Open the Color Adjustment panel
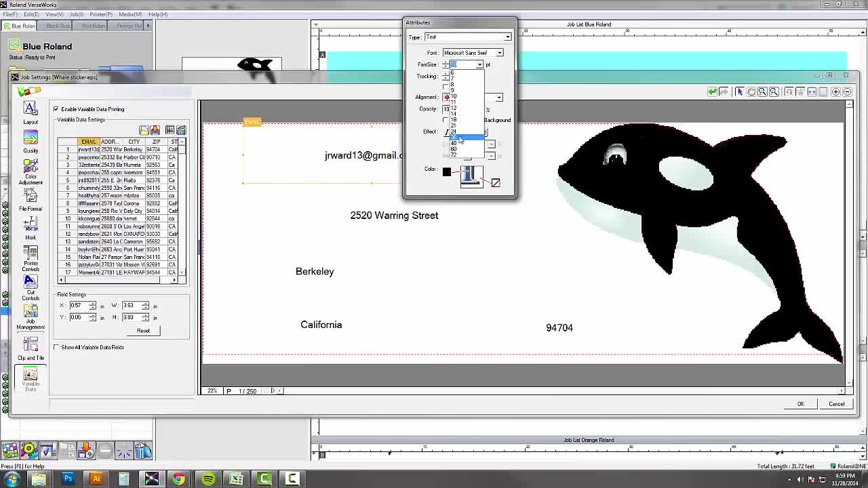This screenshot has width=868, height=488. (x=31, y=172)
